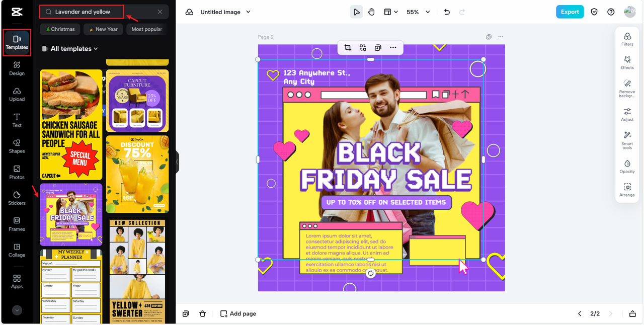Open the Text sidebar panel
The image size is (644, 325).
pos(17,120)
